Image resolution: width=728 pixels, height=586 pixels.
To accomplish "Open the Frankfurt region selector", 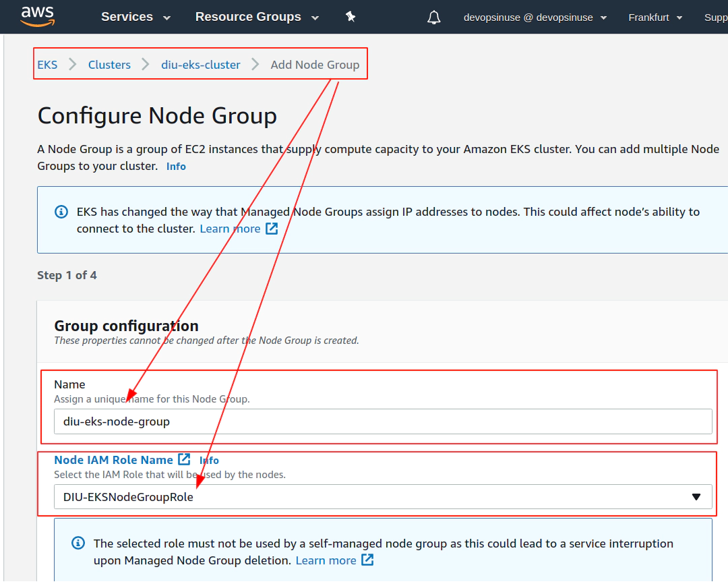I will coord(655,18).
